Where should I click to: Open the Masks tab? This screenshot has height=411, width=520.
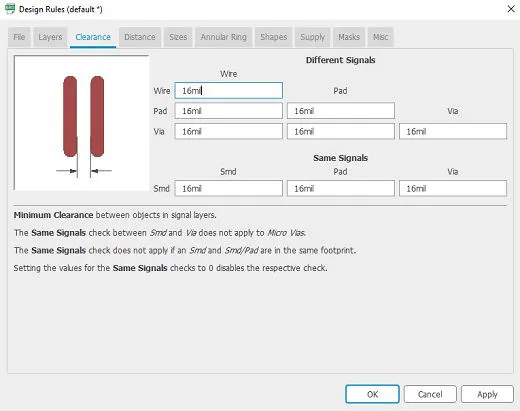pyautogui.click(x=349, y=37)
